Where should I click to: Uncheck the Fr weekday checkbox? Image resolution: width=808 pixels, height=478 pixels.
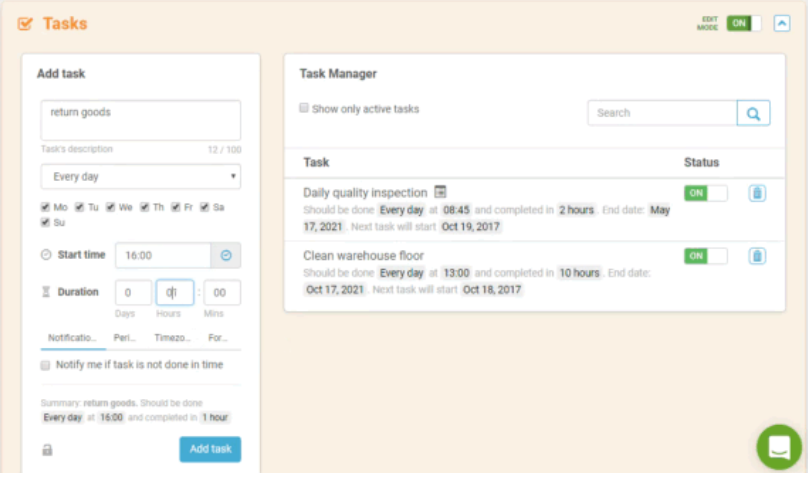coord(176,207)
